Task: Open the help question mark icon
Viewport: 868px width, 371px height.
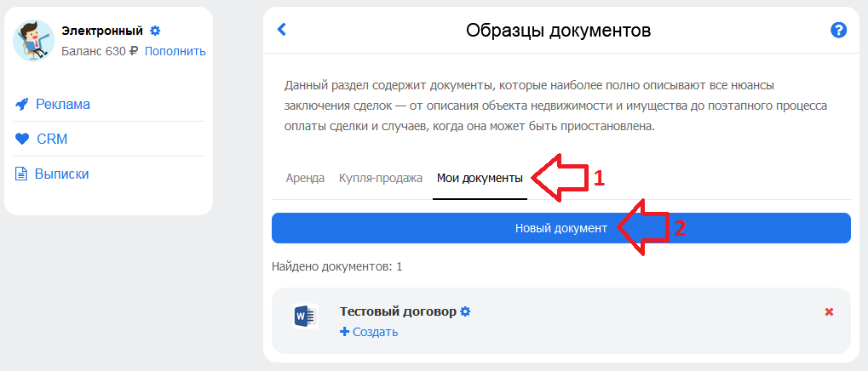Action: point(839,30)
